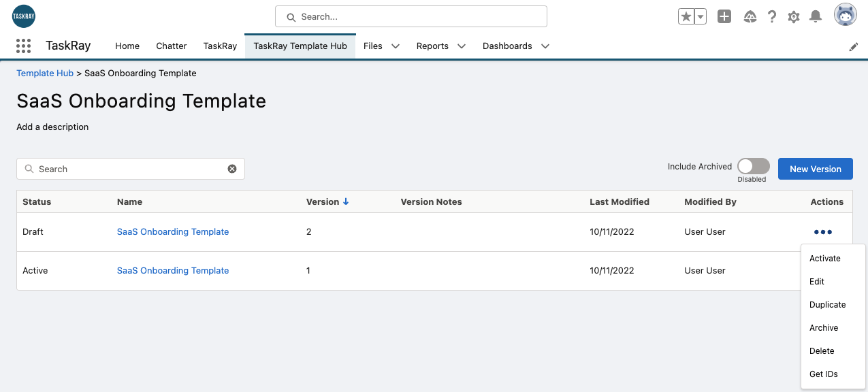Click the Version Notes column header
Screen dimensions: 868x392
(432, 201)
